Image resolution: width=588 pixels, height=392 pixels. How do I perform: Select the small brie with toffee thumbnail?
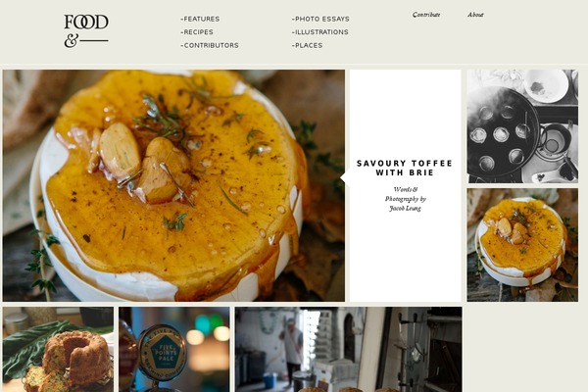click(522, 245)
